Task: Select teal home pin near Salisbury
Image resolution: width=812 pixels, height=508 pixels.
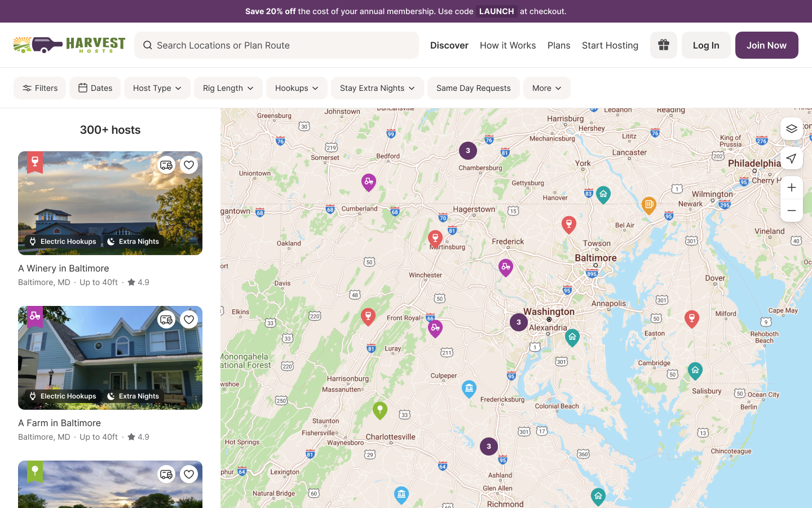Action: coord(695,371)
